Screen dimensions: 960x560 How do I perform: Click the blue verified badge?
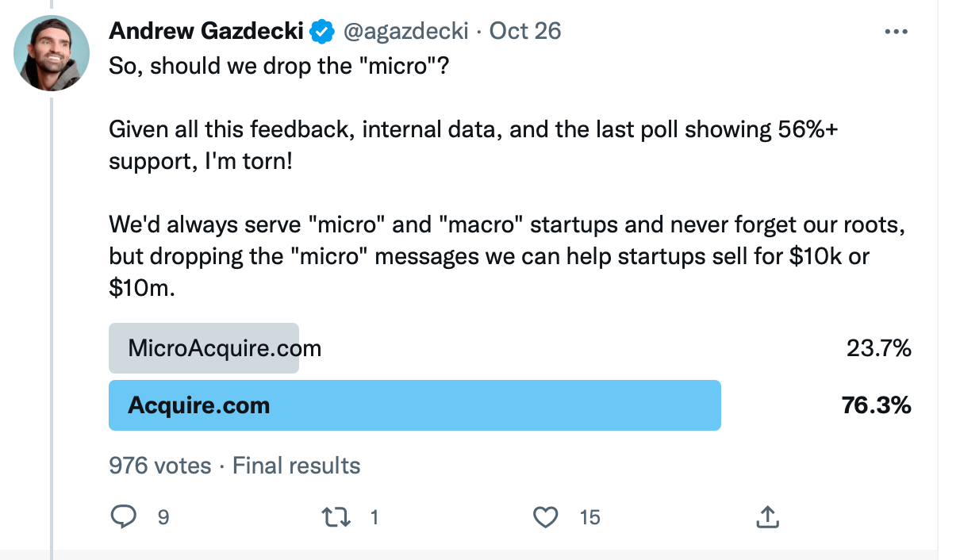coord(321,32)
